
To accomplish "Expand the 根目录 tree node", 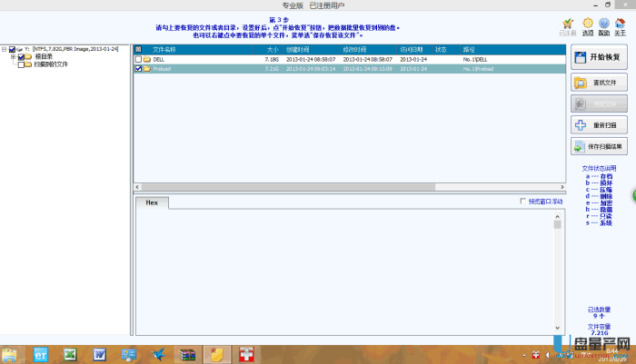I will point(13,56).
